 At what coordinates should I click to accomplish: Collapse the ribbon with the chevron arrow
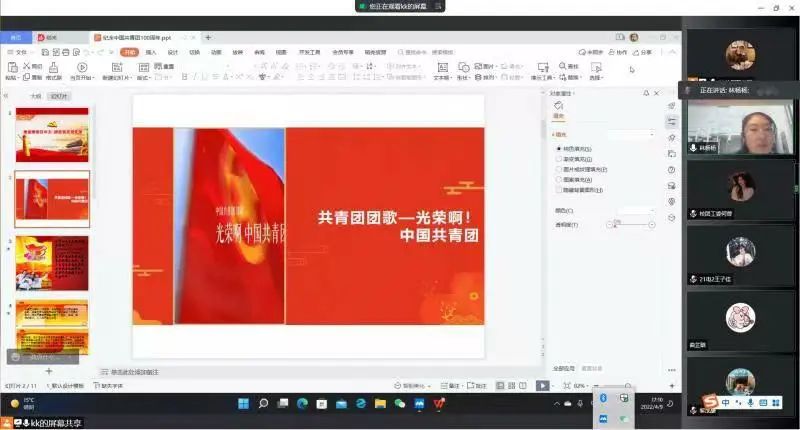[672, 52]
